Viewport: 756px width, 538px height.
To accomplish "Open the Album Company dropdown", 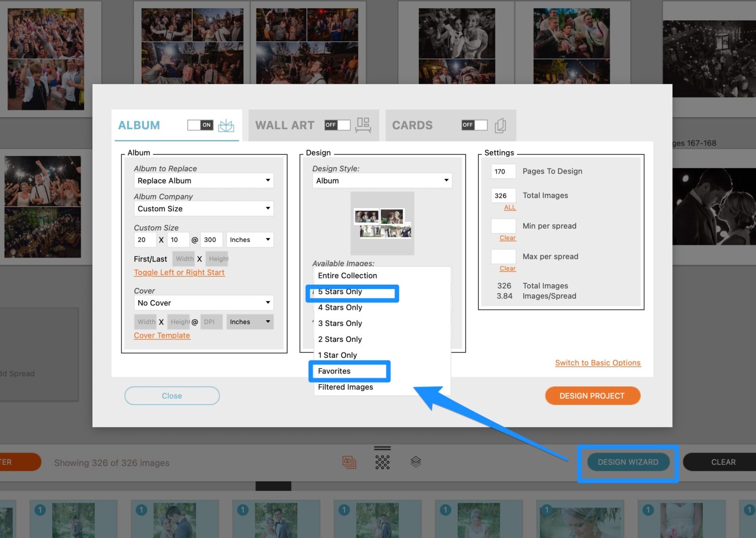I will 203,209.
